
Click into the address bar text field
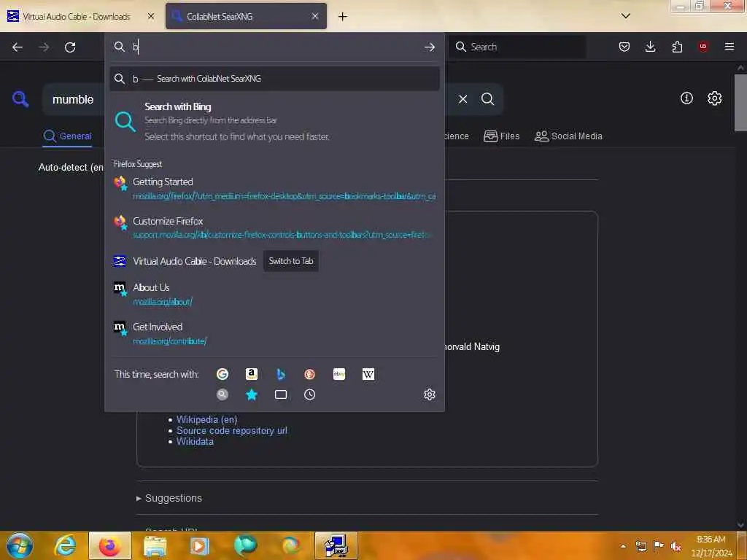(x=276, y=47)
